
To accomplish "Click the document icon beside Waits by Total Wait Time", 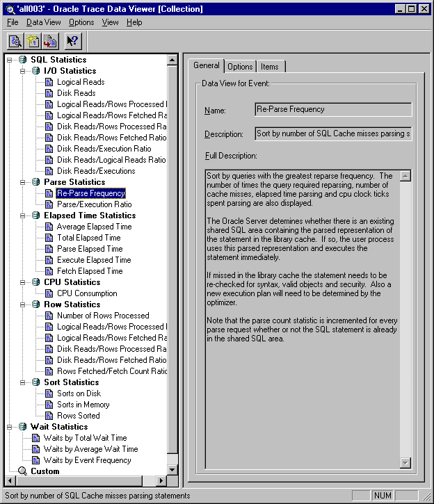I will [x=36, y=438].
